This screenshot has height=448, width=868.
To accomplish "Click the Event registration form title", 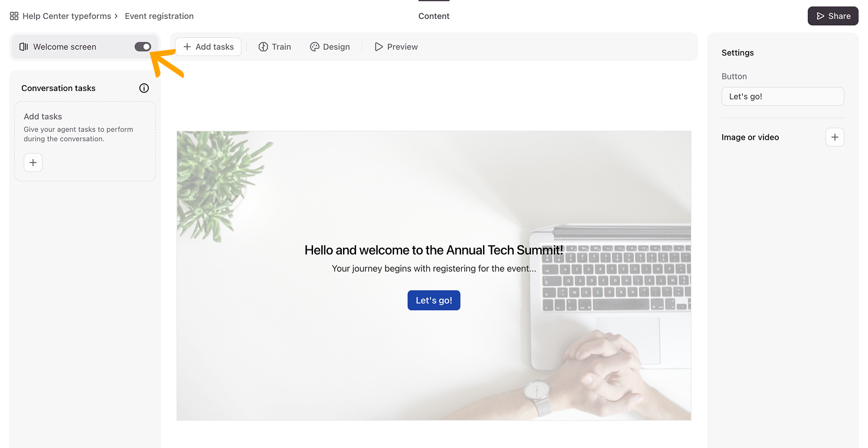I will coord(159,16).
